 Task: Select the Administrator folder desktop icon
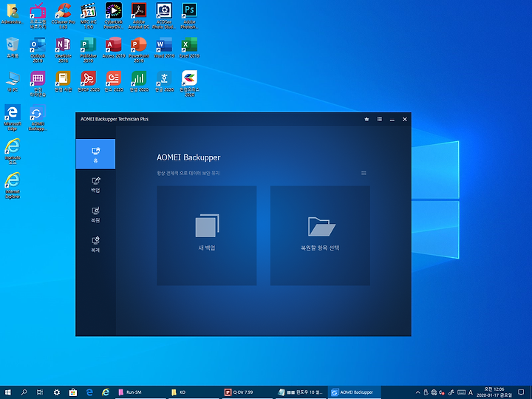(13, 14)
